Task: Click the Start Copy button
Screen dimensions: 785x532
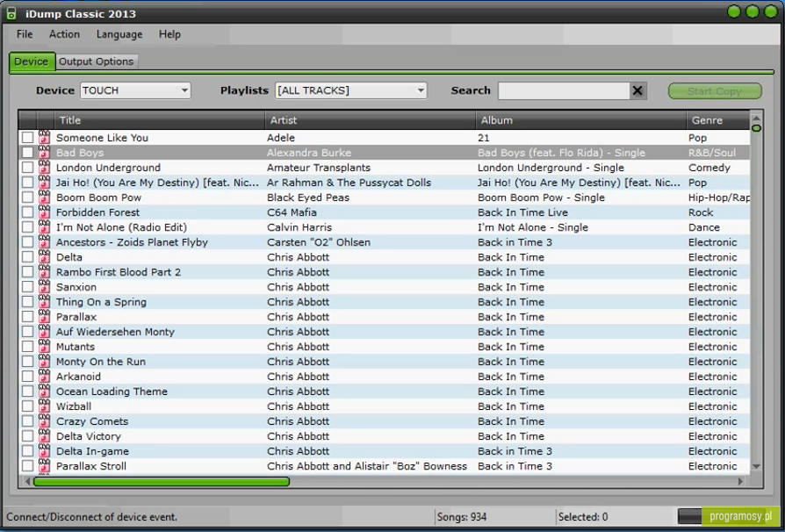Action: 715,91
